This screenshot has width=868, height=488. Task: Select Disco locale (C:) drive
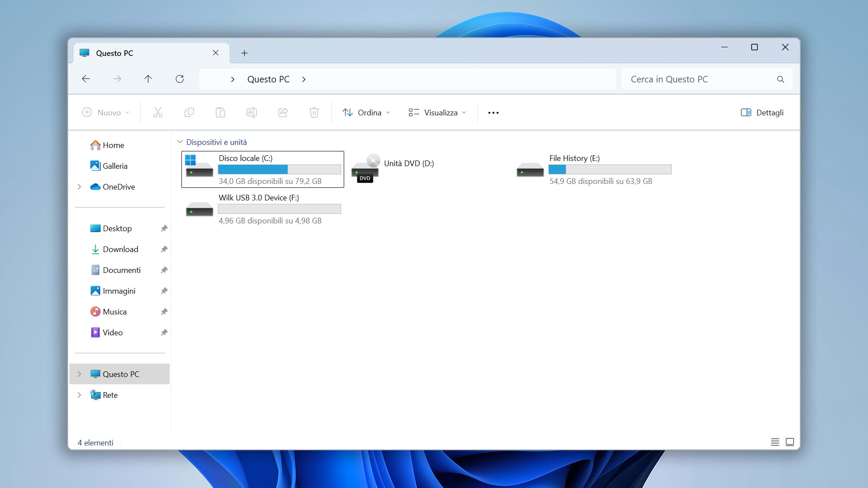(263, 170)
